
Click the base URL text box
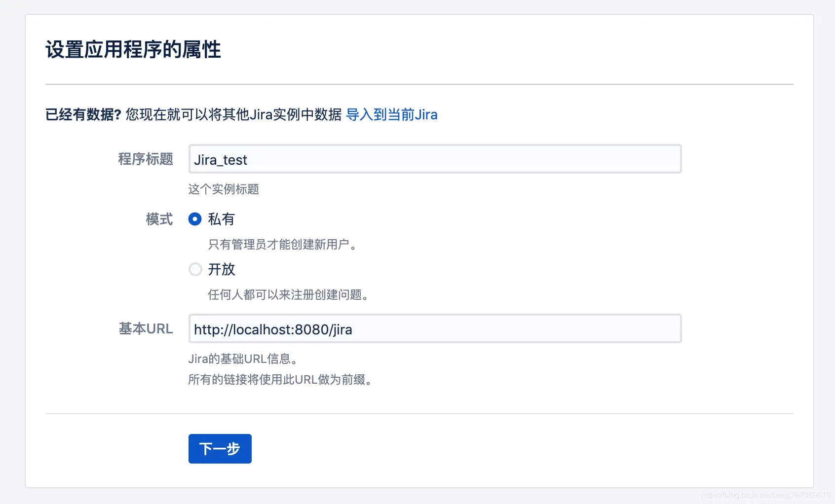click(433, 328)
